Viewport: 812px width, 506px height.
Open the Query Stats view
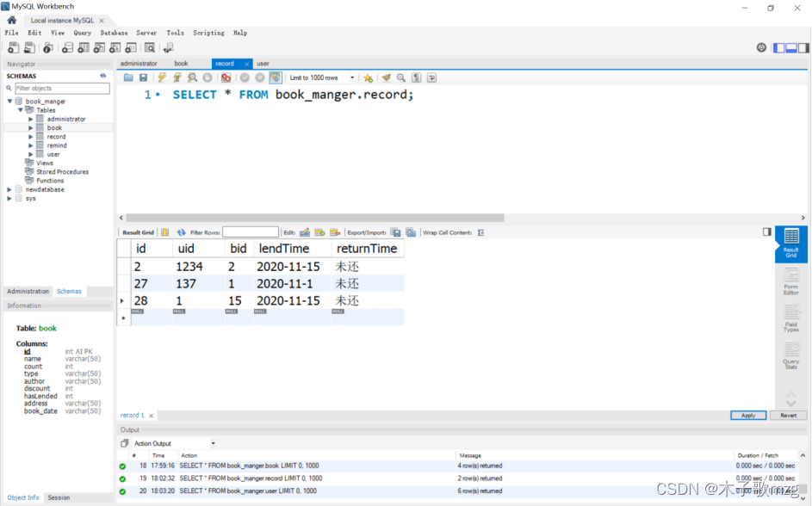pos(791,356)
